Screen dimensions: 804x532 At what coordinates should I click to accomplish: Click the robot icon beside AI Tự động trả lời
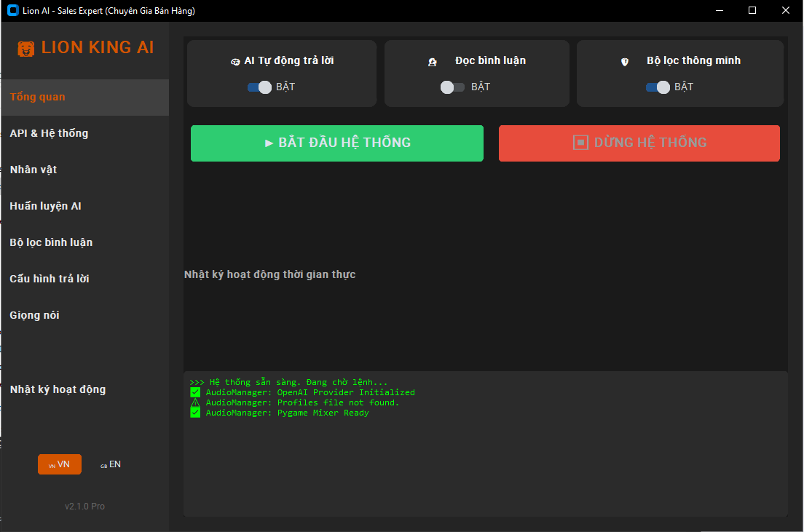coord(234,62)
